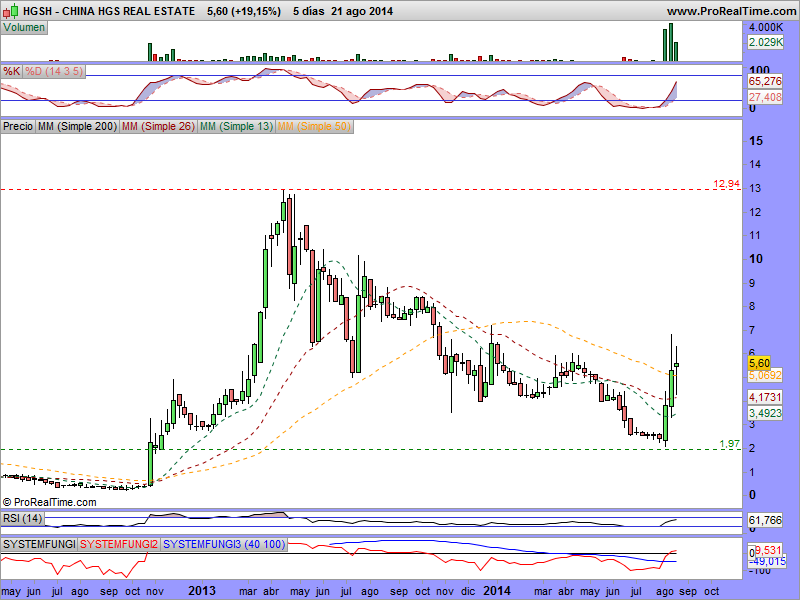Click the HGSH - CHINA HGS REAL ESTATE title
This screenshot has width=800, height=600.
click(109, 11)
